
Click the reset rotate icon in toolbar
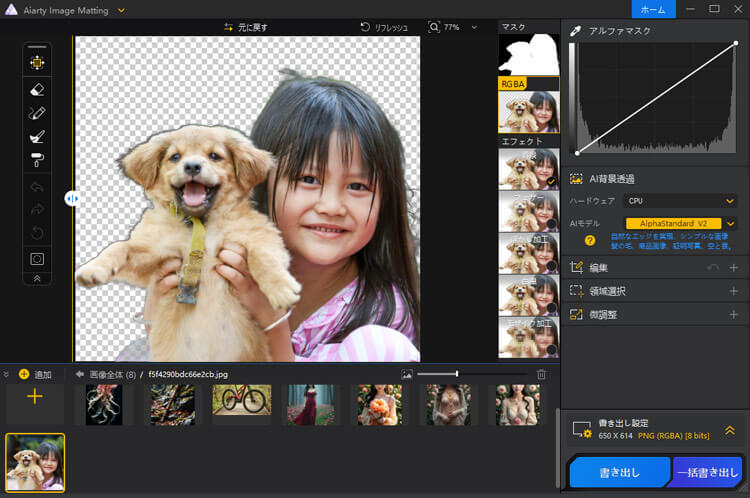tap(37, 233)
